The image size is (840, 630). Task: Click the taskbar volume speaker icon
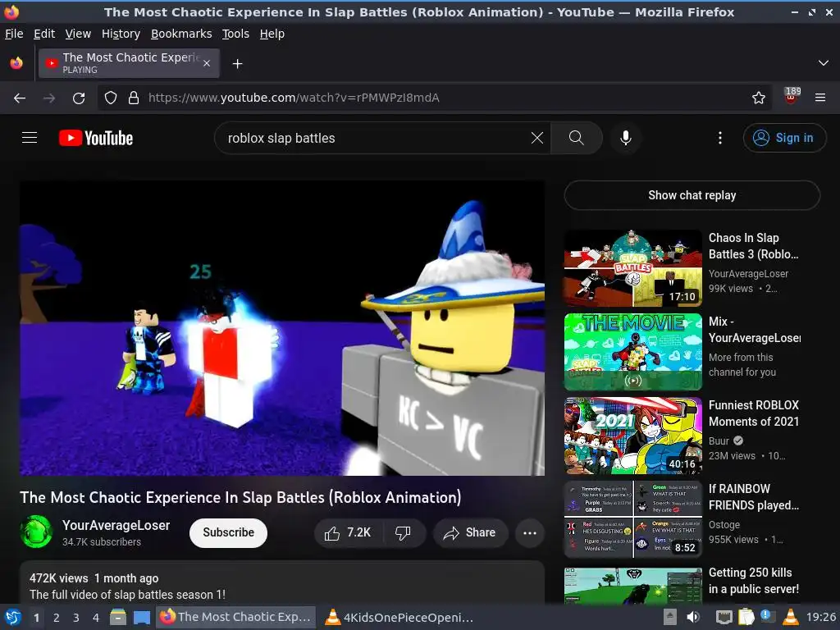[x=692, y=617]
